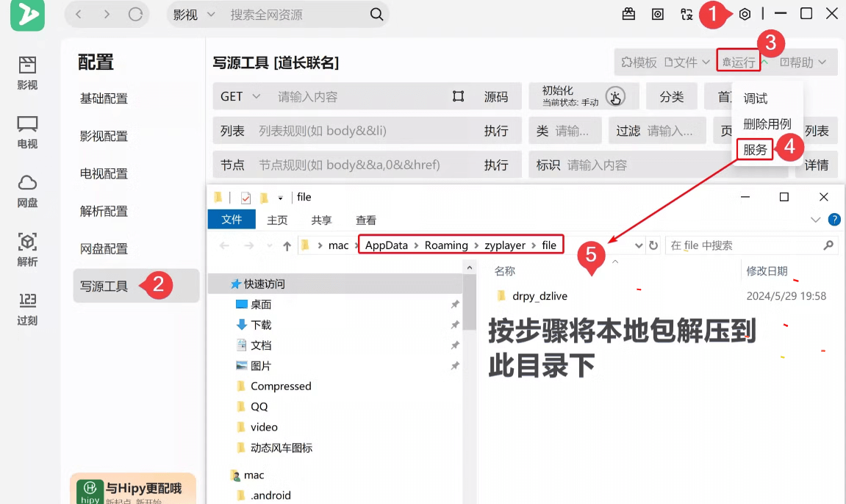Image resolution: width=846 pixels, height=504 pixels.
Task: Click the new folder icon in Explorer's title bar
Action: tap(264, 198)
